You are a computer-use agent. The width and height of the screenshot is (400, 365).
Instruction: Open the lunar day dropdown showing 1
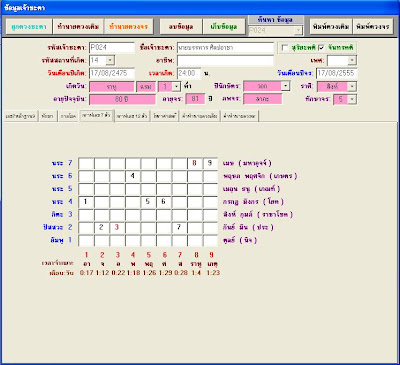click(x=177, y=86)
